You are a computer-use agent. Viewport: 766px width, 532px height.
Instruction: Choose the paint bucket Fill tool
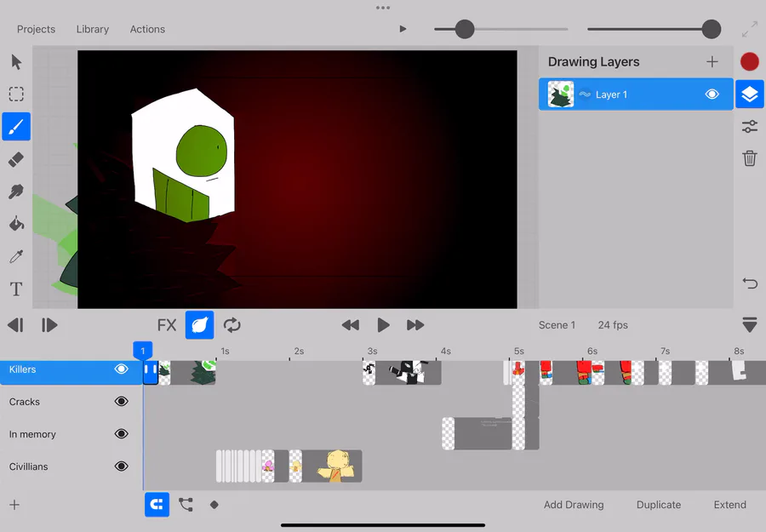pyautogui.click(x=16, y=224)
